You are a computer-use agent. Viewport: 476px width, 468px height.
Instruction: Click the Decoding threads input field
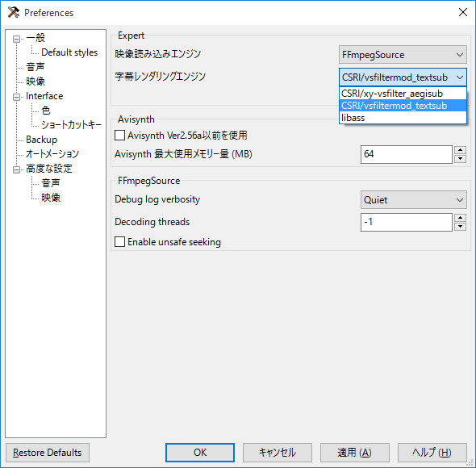coord(406,222)
